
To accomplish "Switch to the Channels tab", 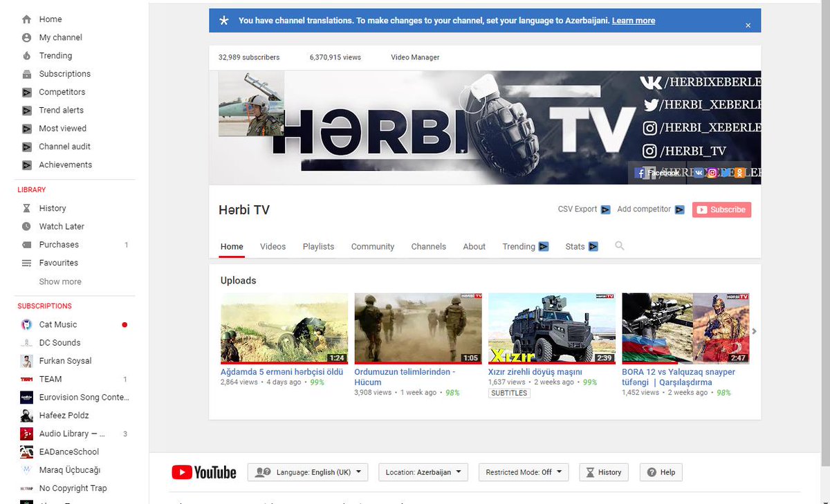I will tap(428, 246).
